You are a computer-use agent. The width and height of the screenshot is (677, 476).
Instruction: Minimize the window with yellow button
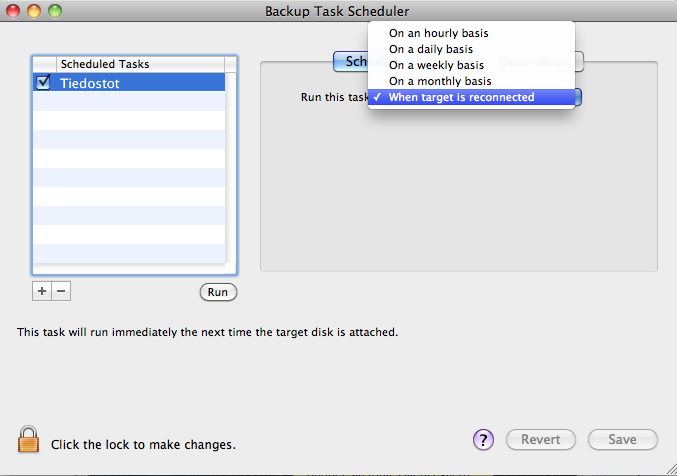(35, 10)
